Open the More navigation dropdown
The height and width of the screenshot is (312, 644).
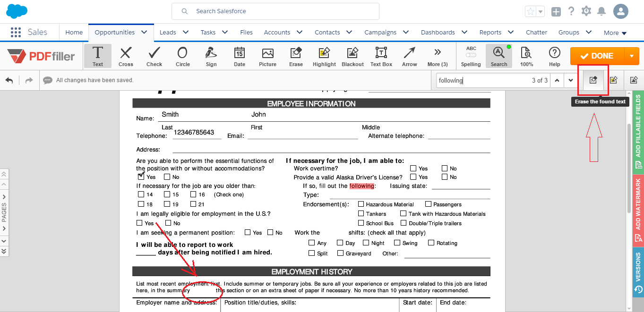pos(615,33)
